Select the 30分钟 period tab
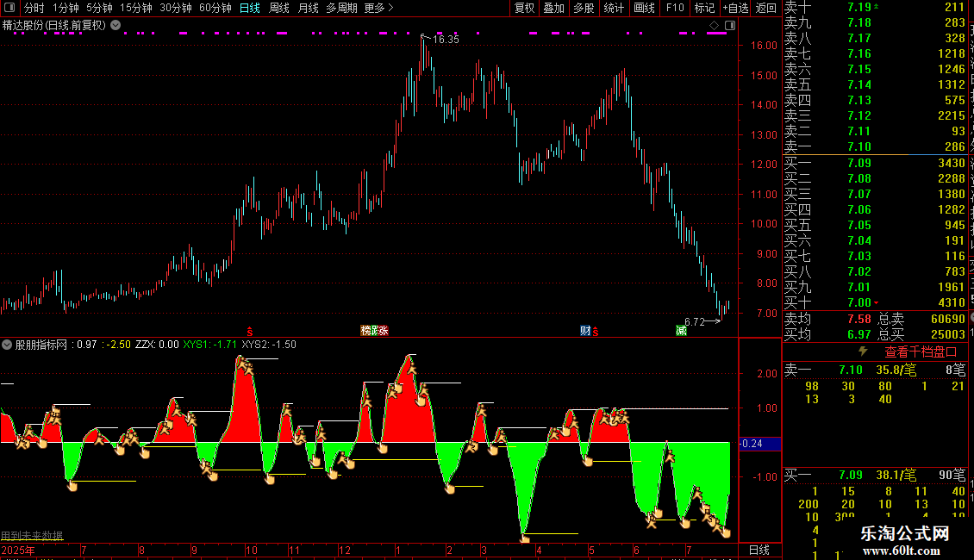 click(x=175, y=8)
